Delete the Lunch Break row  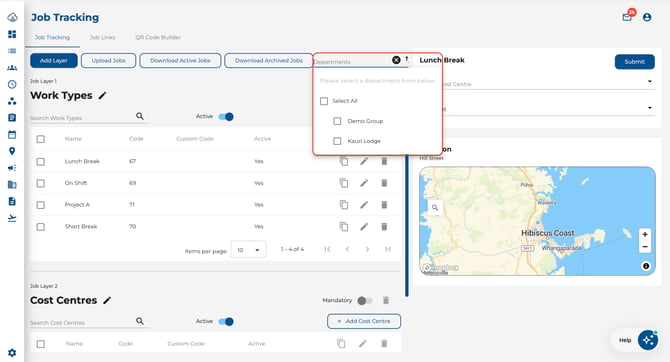pos(384,161)
